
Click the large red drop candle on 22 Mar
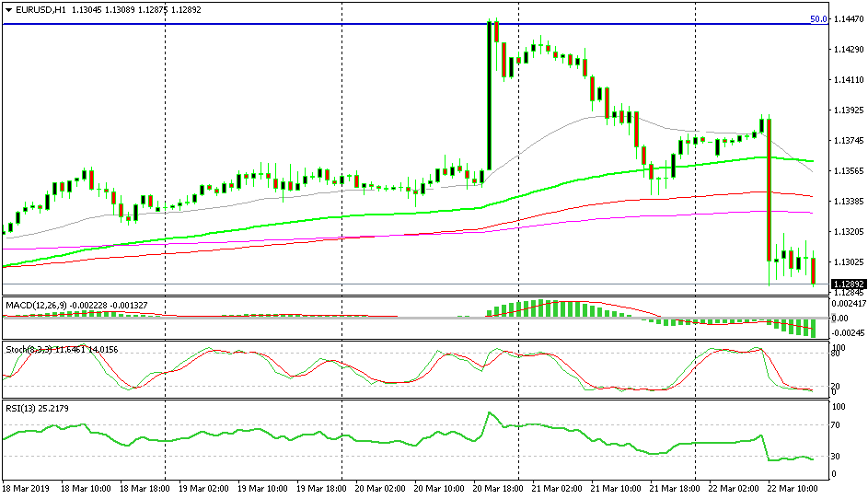(x=770, y=190)
